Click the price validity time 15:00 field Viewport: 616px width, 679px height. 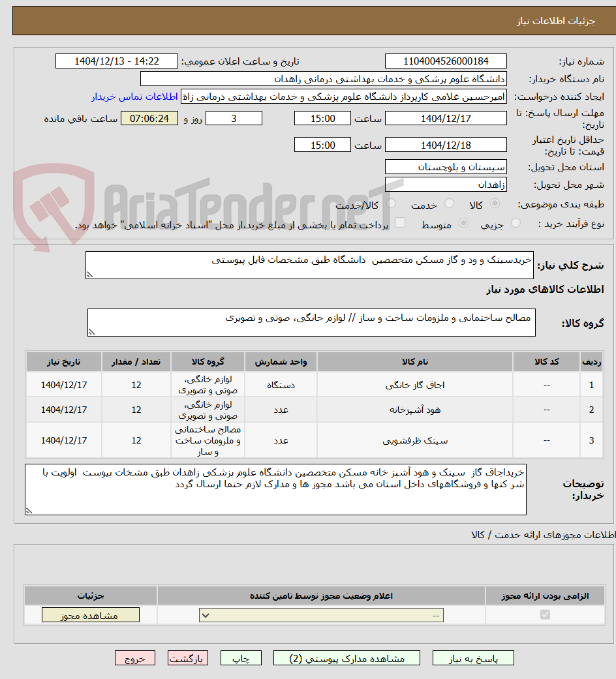322,145
